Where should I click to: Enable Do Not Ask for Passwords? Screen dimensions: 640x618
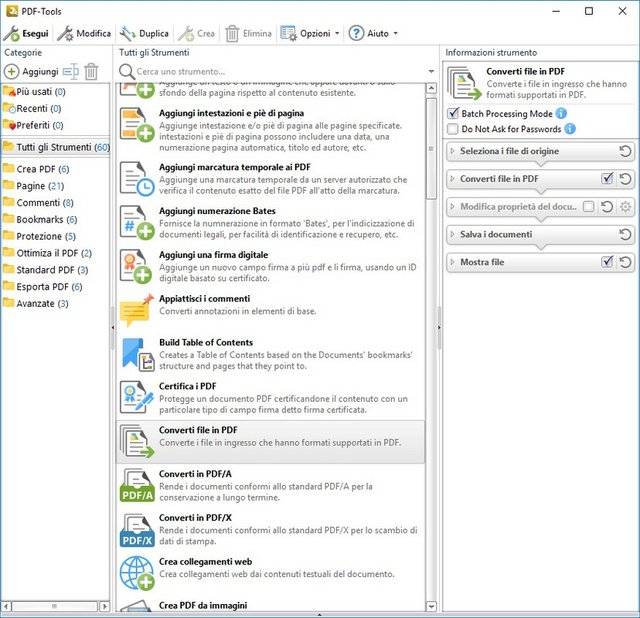[x=453, y=129]
